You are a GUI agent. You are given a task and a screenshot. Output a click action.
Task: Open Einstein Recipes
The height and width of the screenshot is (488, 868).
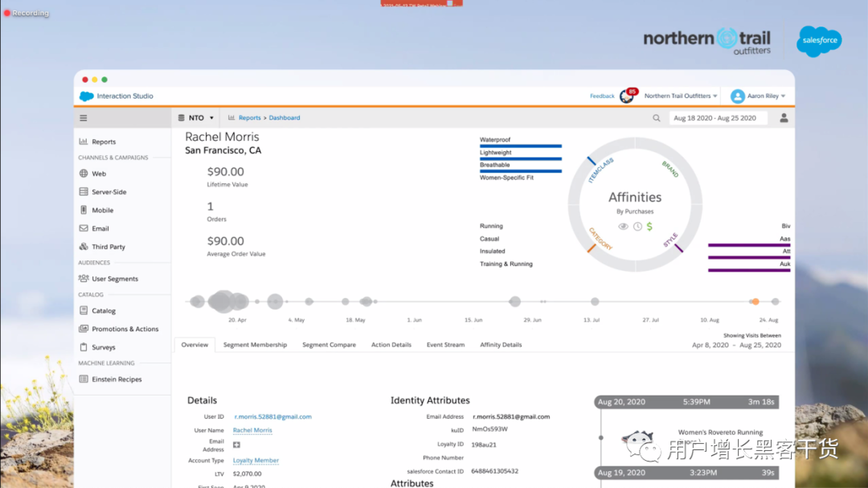click(117, 379)
